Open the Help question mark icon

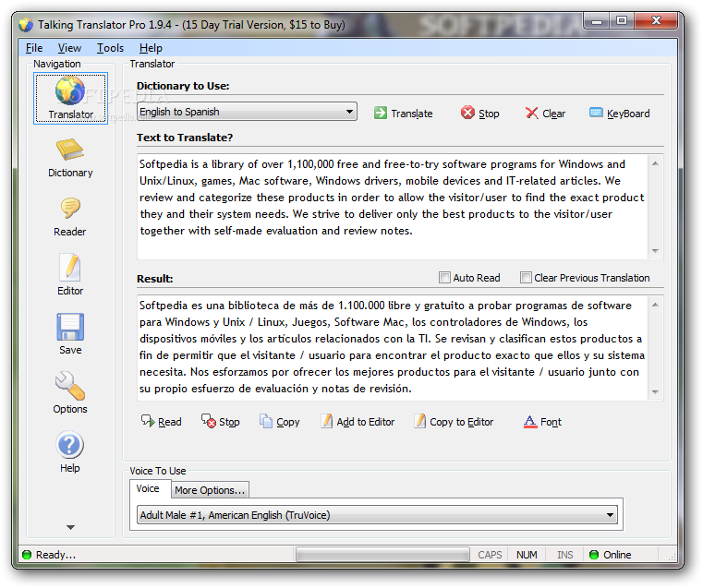[x=70, y=445]
